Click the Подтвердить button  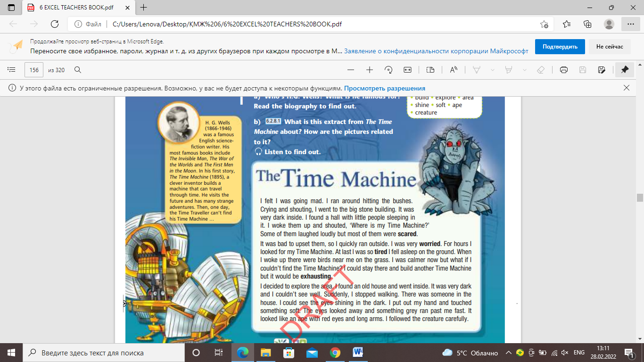click(x=560, y=47)
